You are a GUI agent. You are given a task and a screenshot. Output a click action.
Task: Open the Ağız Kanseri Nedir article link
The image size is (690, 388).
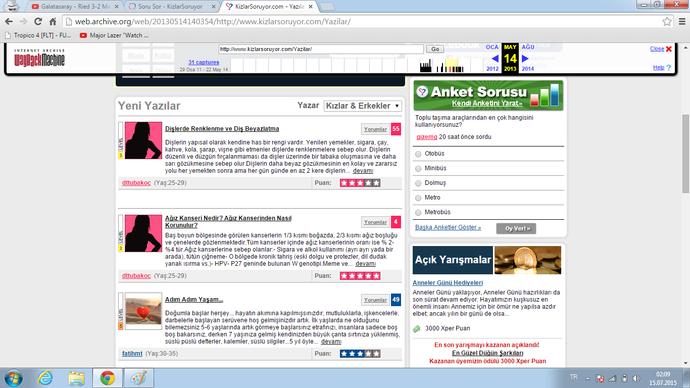click(x=228, y=222)
